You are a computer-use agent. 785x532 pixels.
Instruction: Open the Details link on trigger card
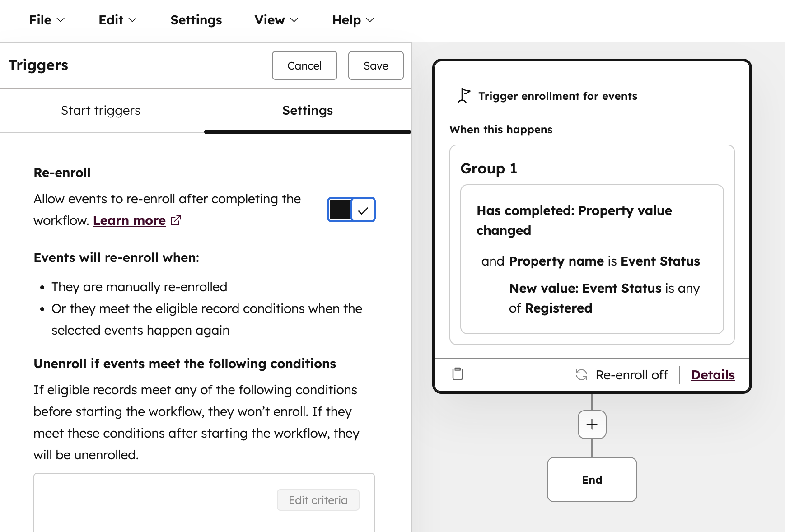pos(713,375)
